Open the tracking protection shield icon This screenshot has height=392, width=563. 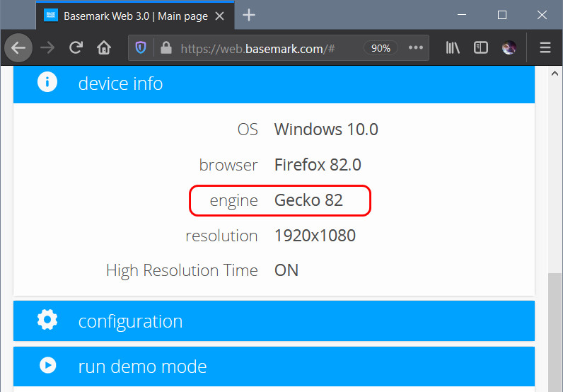[141, 47]
